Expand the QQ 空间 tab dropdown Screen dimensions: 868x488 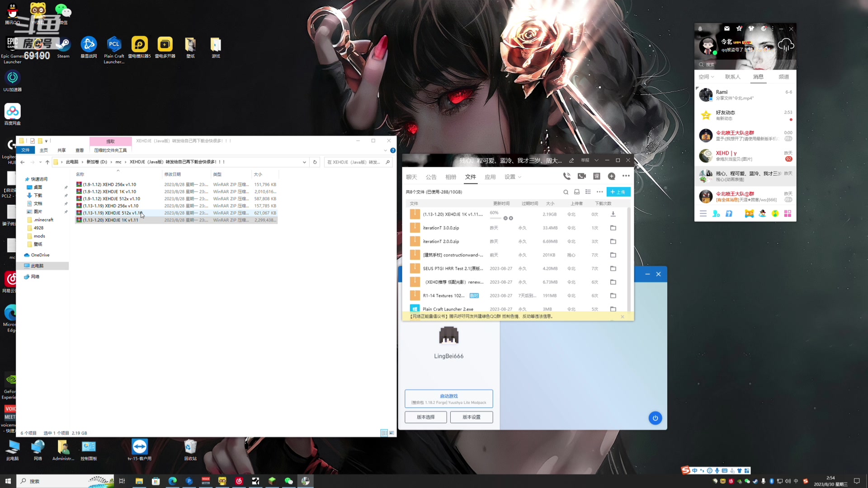pos(713,77)
